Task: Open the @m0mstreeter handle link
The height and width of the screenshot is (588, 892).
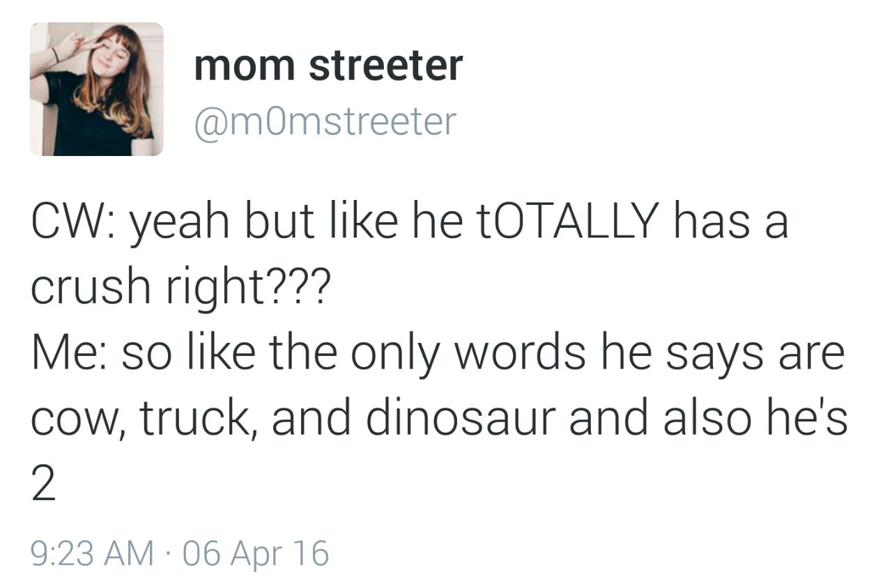Action: click(x=325, y=121)
